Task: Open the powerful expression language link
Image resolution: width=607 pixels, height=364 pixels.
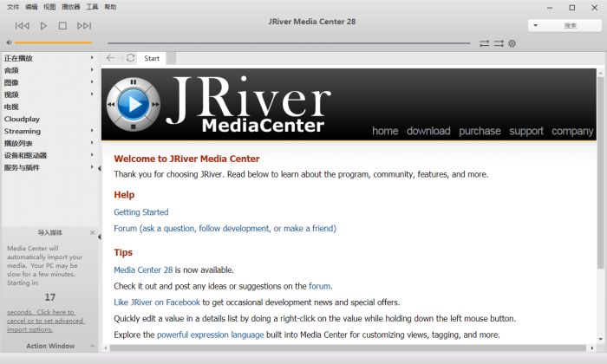Action: click(210, 335)
